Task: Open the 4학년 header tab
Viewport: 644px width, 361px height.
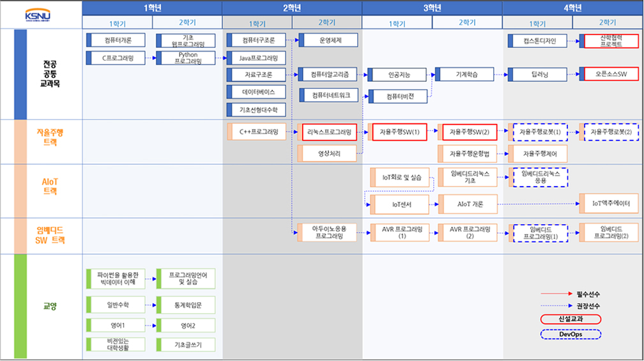Action: 572,8
